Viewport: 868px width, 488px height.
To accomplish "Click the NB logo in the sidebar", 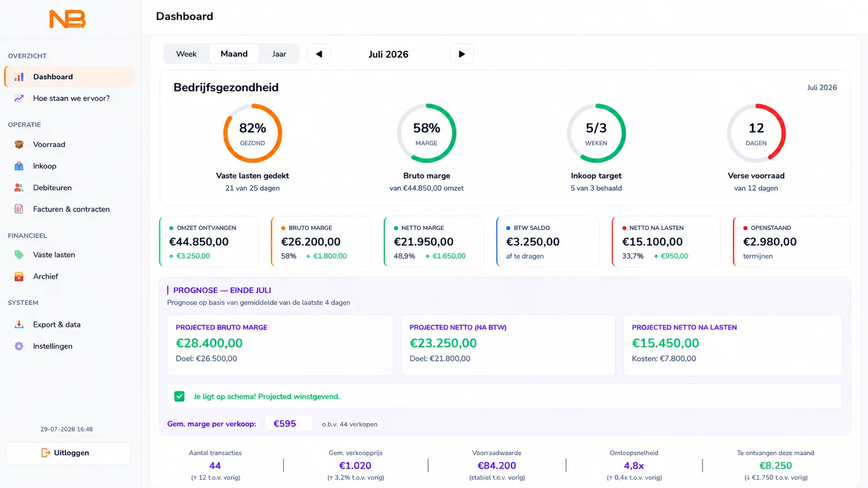I will click(x=68, y=19).
